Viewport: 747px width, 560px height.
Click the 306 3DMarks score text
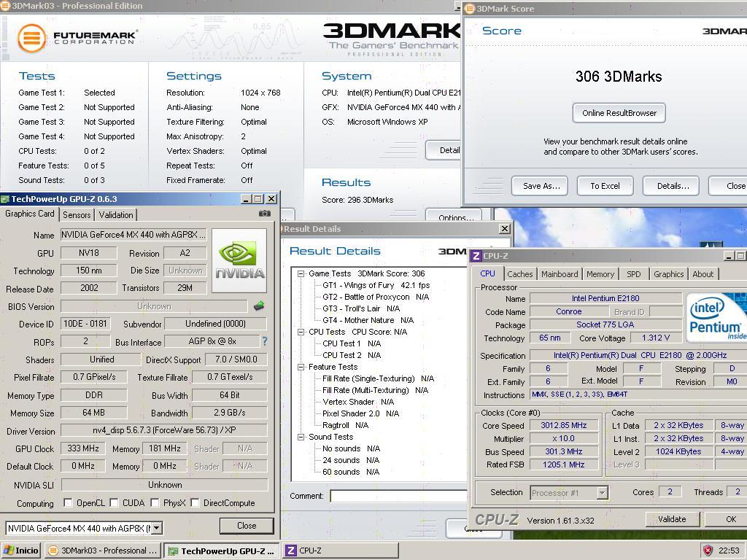click(619, 77)
